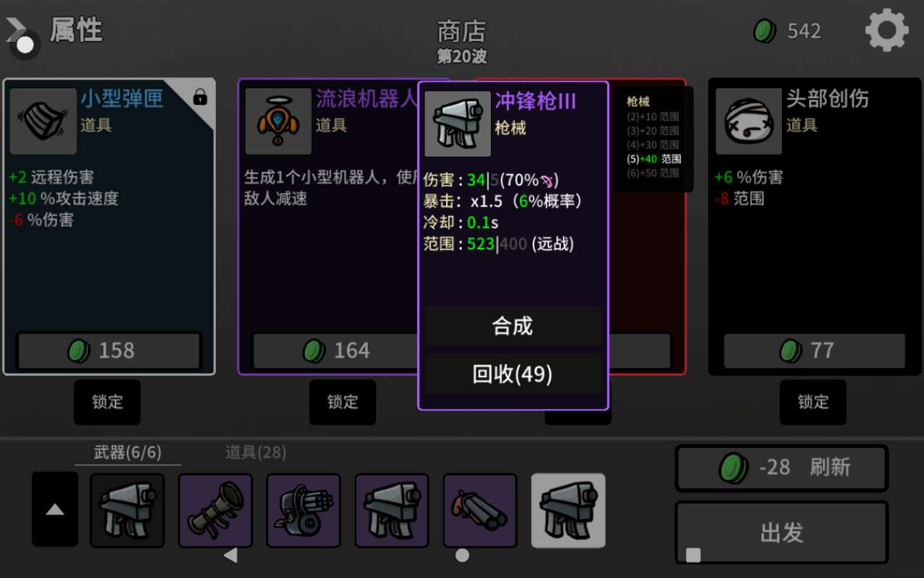Click the 流浪机器人 robot item icon
This screenshot has height=578, width=924.
[x=278, y=121]
